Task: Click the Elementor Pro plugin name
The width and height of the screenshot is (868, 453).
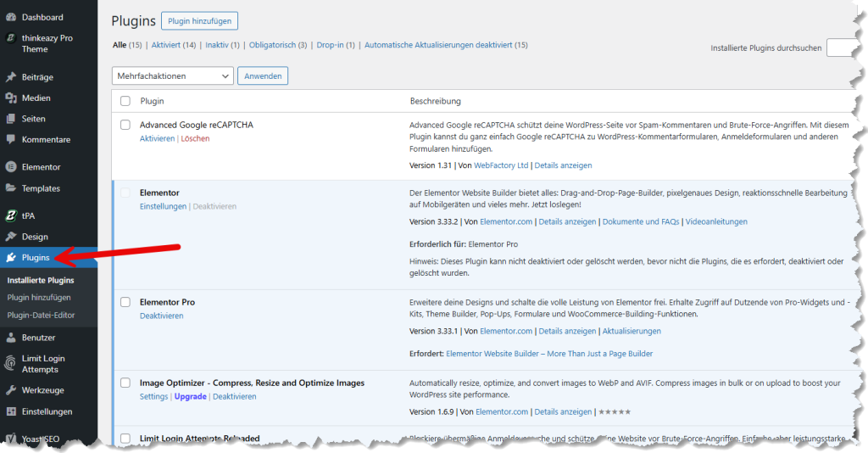Action: (x=167, y=302)
